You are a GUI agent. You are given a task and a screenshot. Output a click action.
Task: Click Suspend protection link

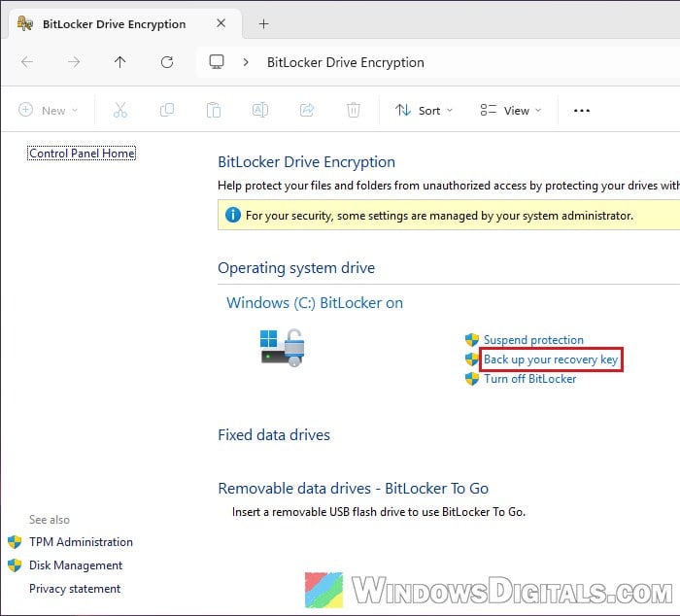[533, 340]
